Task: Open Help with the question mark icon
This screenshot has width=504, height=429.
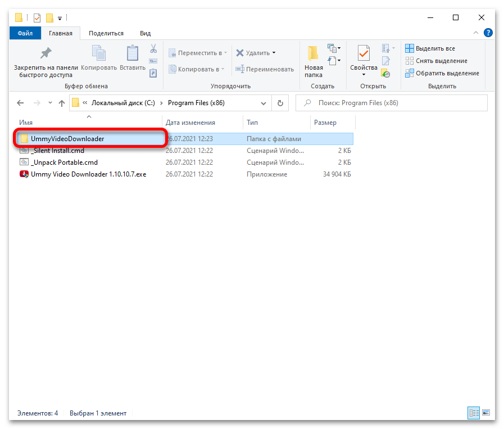Action: [x=488, y=33]
